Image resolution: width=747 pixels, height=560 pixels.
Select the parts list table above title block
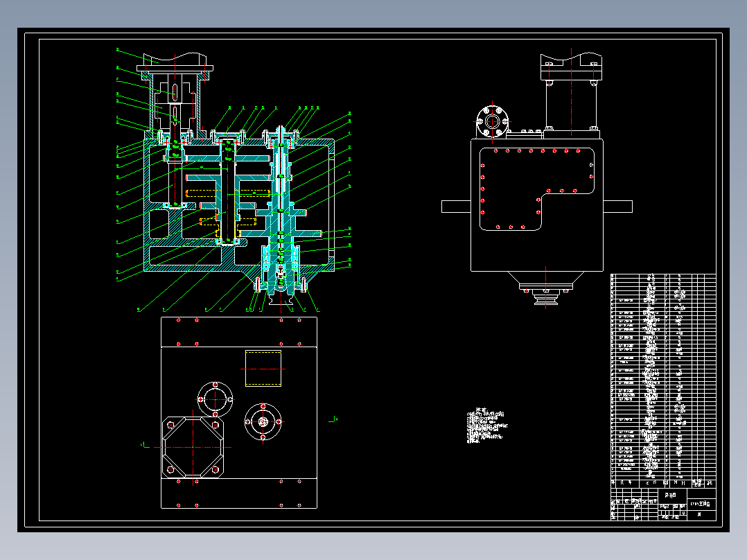point(663,379)
